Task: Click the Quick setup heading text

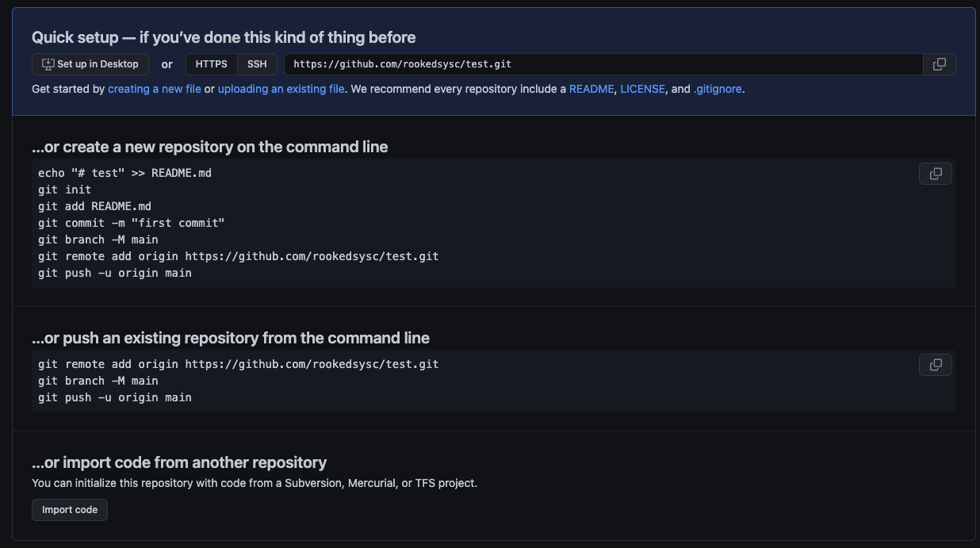Action: 223,37
